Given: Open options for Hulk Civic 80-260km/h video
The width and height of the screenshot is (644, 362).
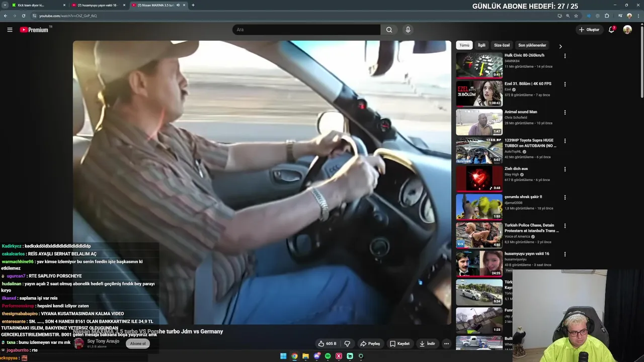Looking at the screenshot, I should tap(565, 56).
